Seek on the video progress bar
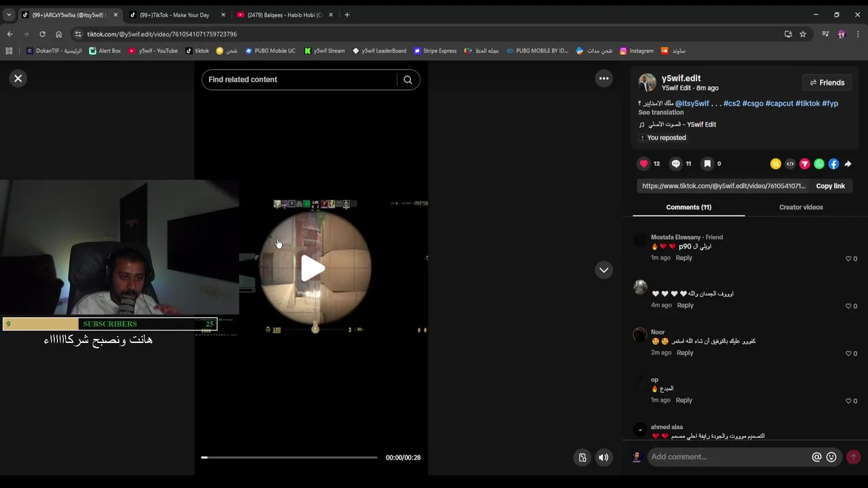Image resolution: width=868 pixels, height=488 pixels. pyautogui.click(x=289, y=457)
